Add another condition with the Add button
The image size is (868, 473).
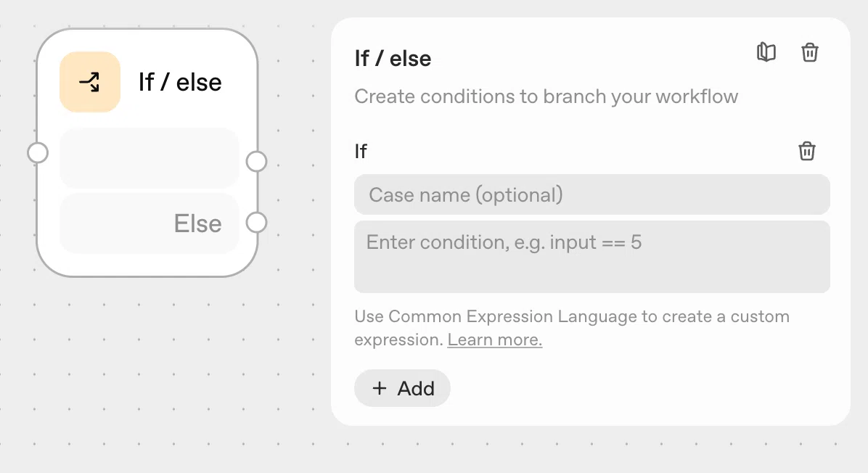(x=403, y=388)
